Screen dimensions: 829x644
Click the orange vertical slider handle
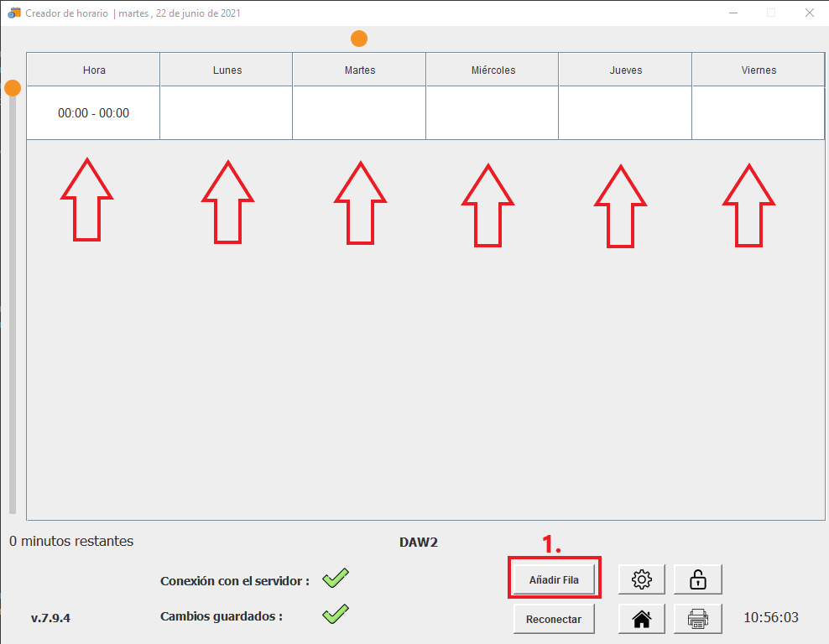pyautogui.click(x=13, y=88)
